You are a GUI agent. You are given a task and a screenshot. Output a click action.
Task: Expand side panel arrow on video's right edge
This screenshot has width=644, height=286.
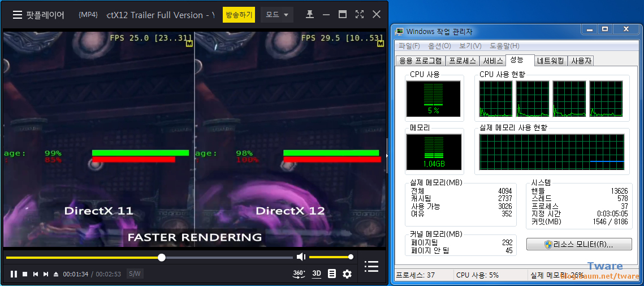pos(387,155)
